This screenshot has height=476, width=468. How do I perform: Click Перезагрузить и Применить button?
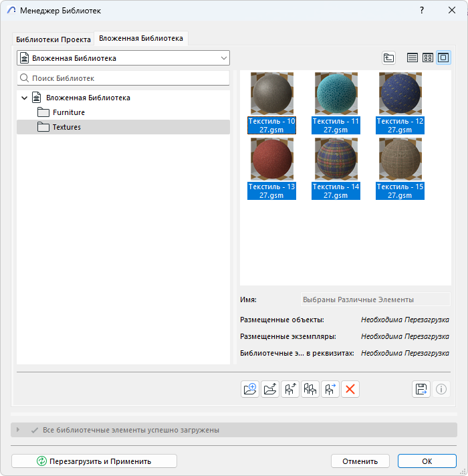coord(94,461)
